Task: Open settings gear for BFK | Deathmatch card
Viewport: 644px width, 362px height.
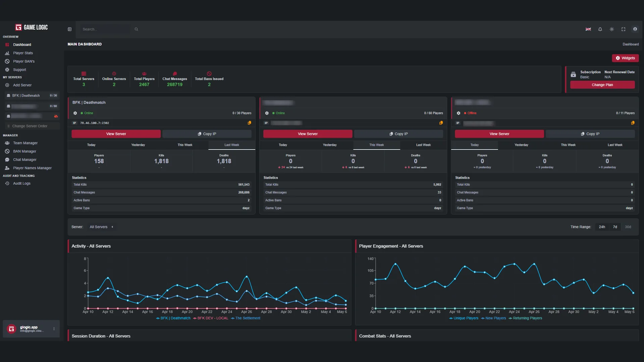Action: pos(75,113)
